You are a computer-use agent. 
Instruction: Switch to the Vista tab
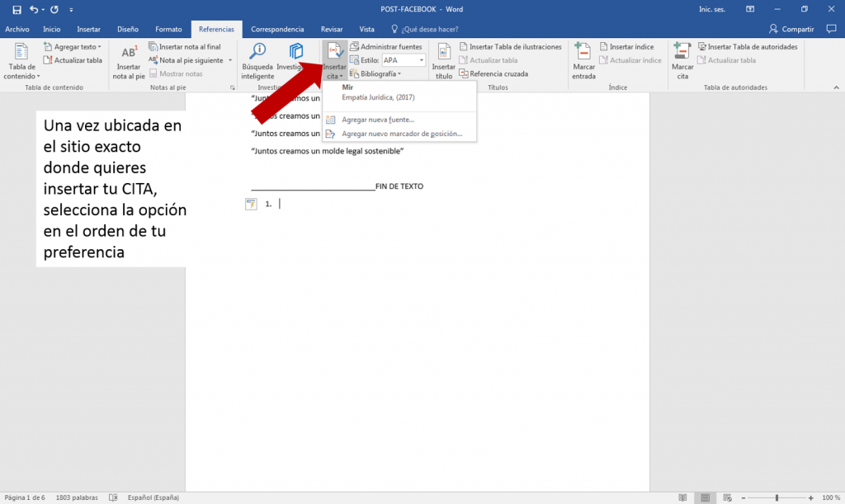[366, 29]
